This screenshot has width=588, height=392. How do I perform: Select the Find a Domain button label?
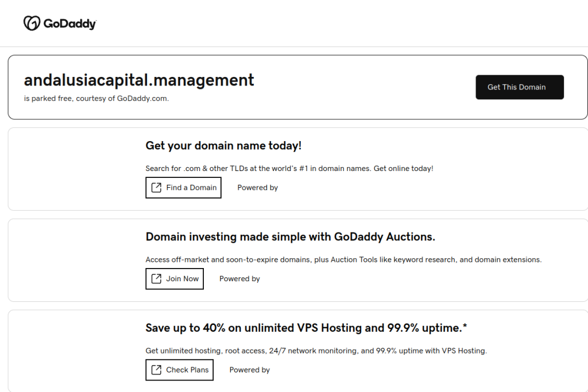191,188
